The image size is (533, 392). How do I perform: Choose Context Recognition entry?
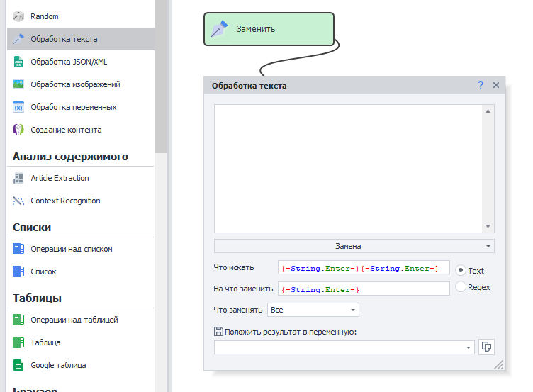pyautogui.click(x=81, y=201)
